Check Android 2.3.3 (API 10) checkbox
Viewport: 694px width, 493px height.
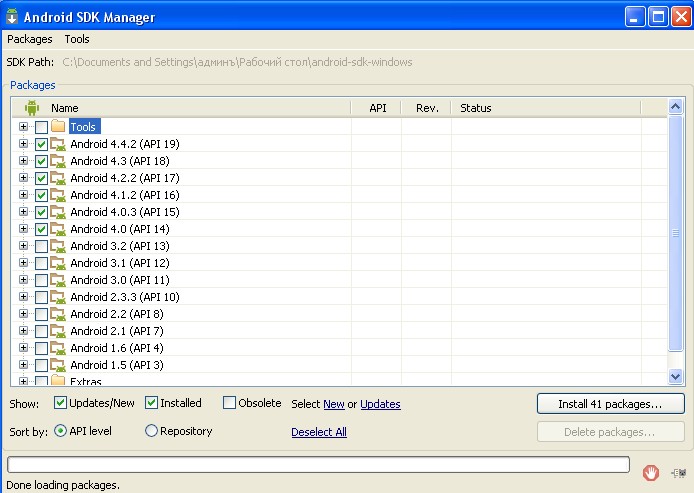[x=41, y=297]
